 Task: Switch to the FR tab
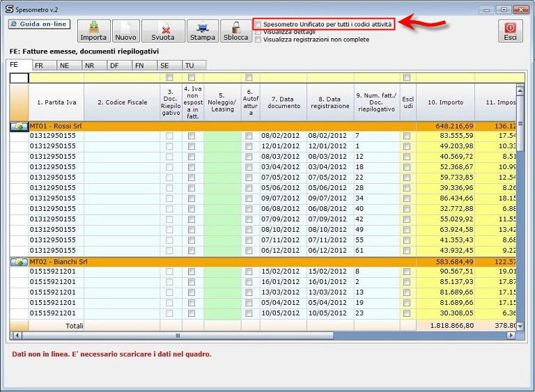pos(44,65)
